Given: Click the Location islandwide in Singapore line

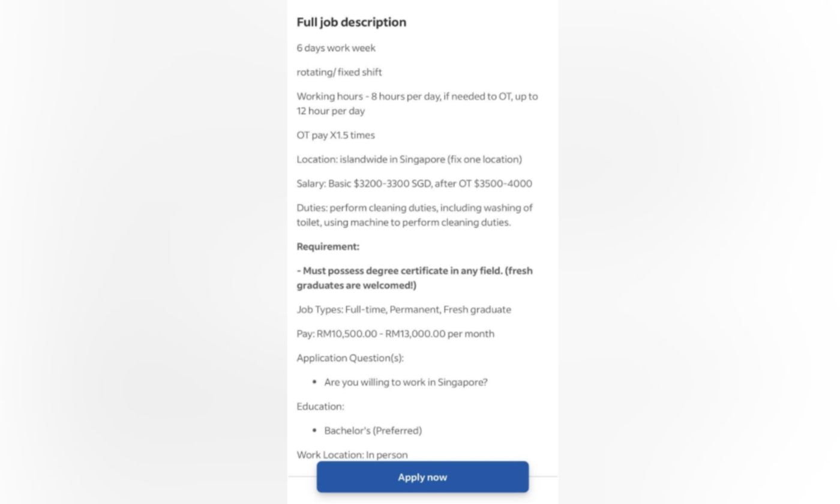Looking at the screenshot, I should (x=409, y=159).
